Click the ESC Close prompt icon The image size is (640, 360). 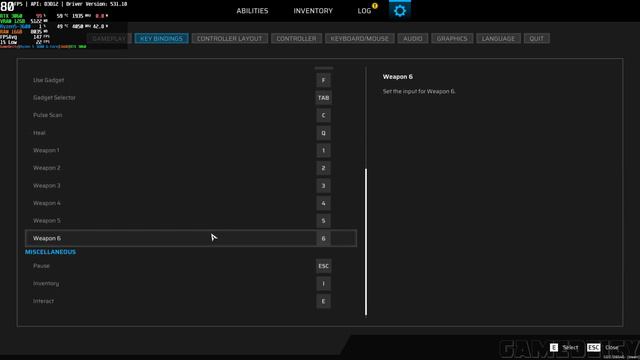(x=593, y=347)
